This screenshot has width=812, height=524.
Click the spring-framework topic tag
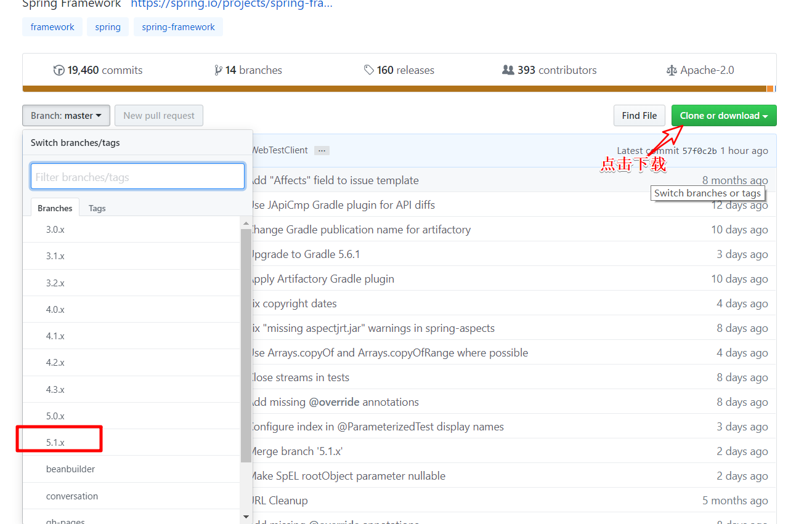pos(178,27)
